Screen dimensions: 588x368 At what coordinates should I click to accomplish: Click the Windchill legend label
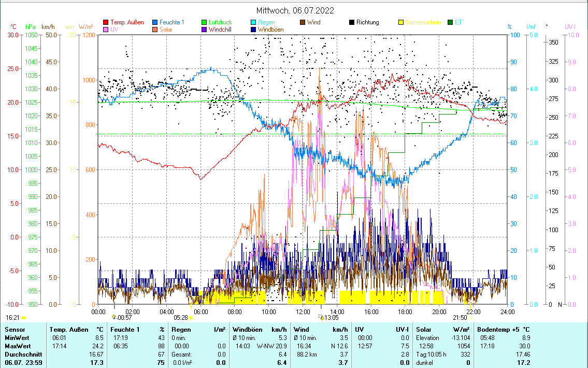220,30
